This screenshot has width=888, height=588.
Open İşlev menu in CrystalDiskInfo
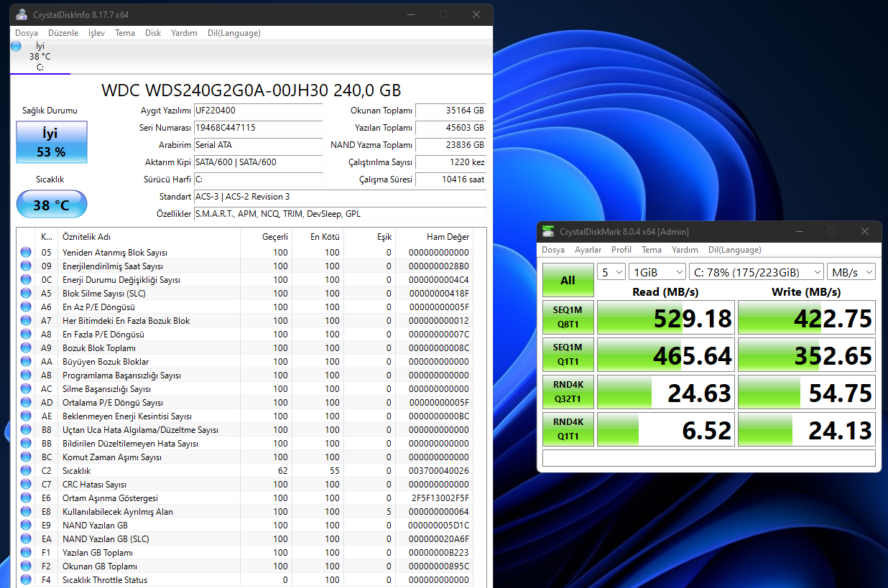96,33
